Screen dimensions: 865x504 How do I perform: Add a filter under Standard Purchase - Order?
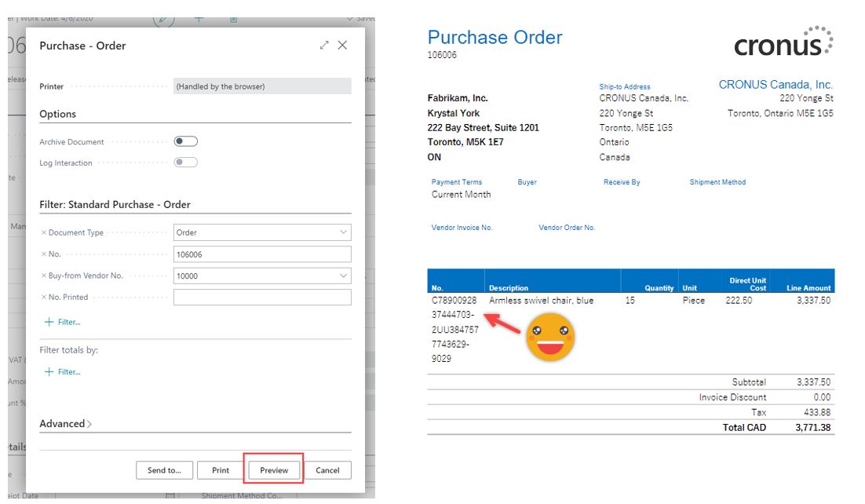62,322
